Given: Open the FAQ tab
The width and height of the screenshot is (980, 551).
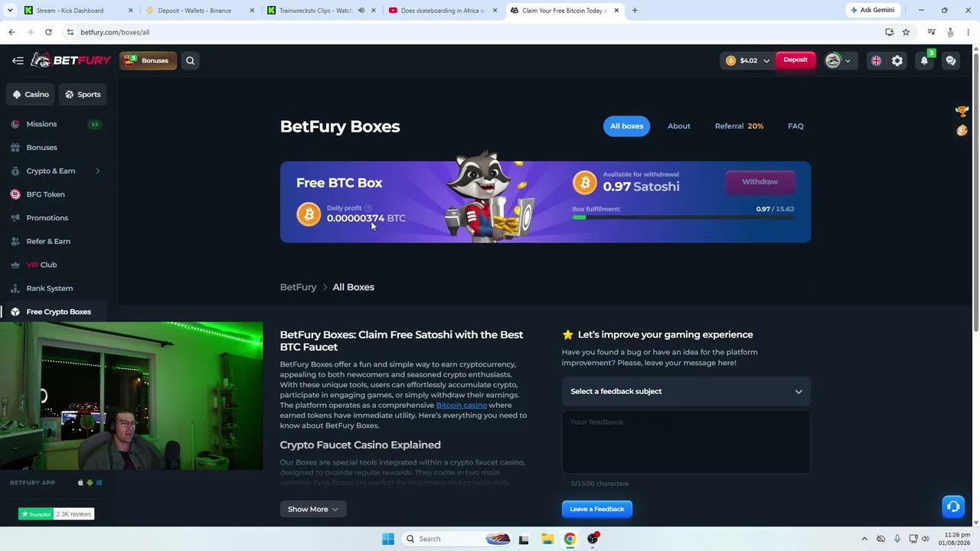Looking at the screenshot, I should click(795, 126).
